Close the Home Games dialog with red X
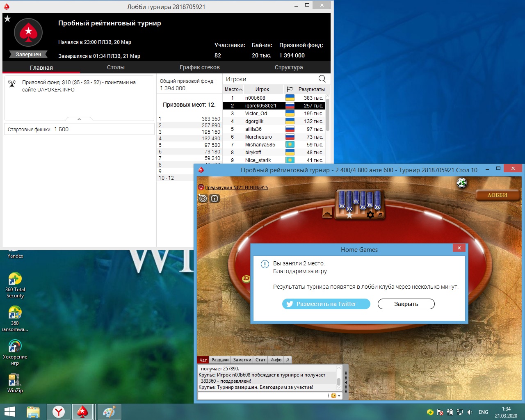525x420 pixels. click(459, 248)
